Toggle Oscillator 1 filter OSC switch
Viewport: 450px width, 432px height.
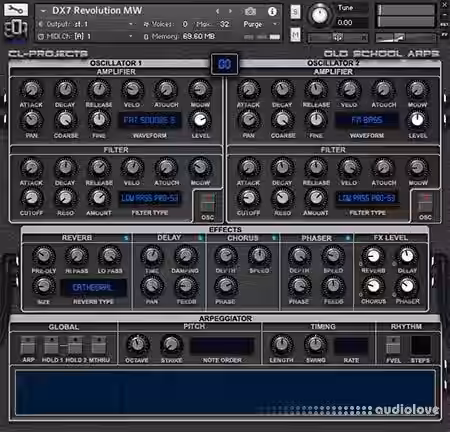coord(207,202)
